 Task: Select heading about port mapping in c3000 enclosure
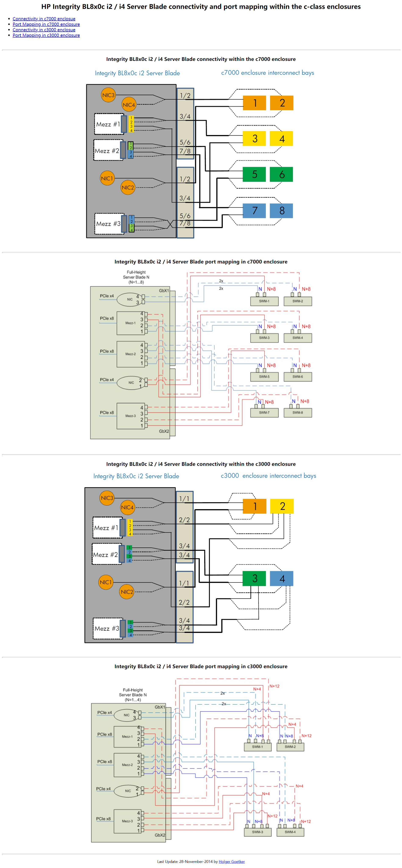pyautogui.click(x=201, y=666)
